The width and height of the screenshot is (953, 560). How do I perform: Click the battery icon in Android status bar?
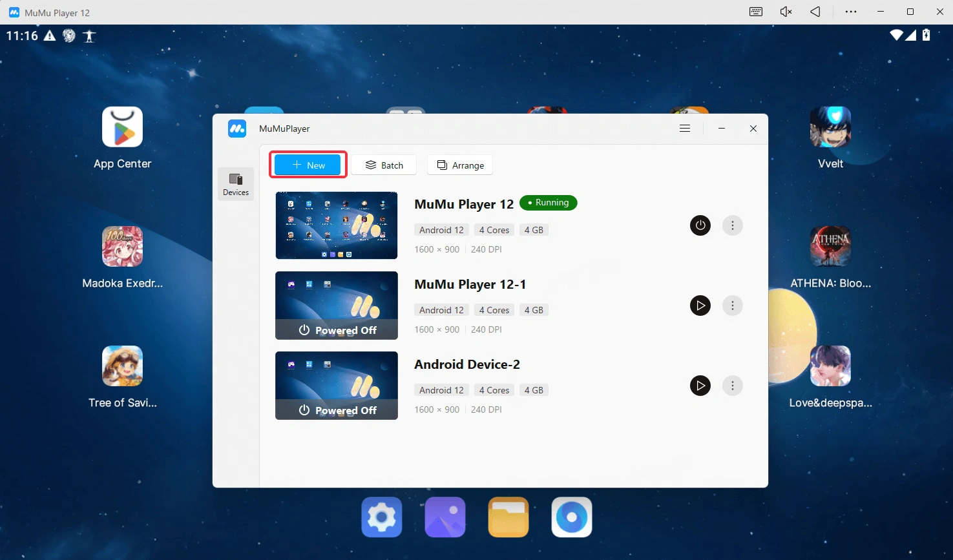point(926,35)
